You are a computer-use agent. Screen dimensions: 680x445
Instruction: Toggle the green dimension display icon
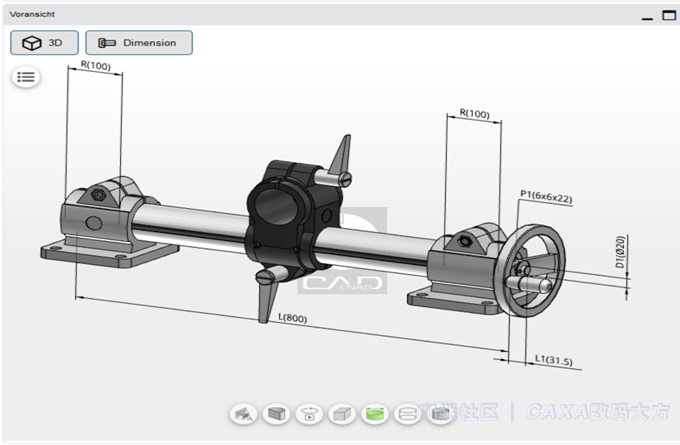375,414
